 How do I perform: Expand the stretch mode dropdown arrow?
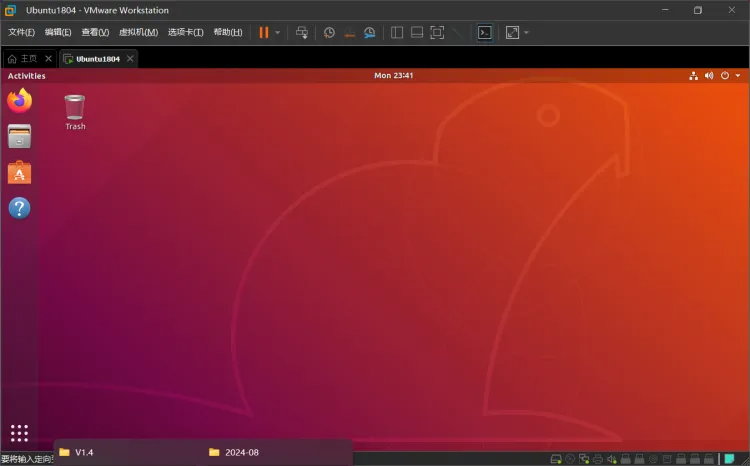click(527, 33)
